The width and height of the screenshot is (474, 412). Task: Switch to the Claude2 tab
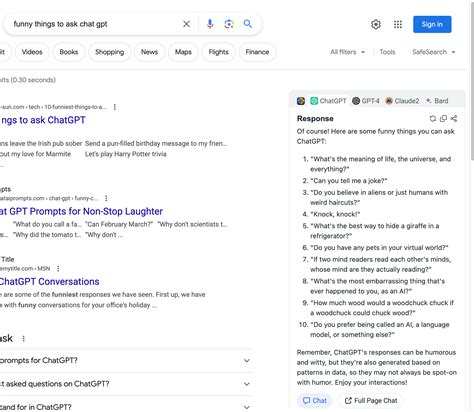pos(402,101)
